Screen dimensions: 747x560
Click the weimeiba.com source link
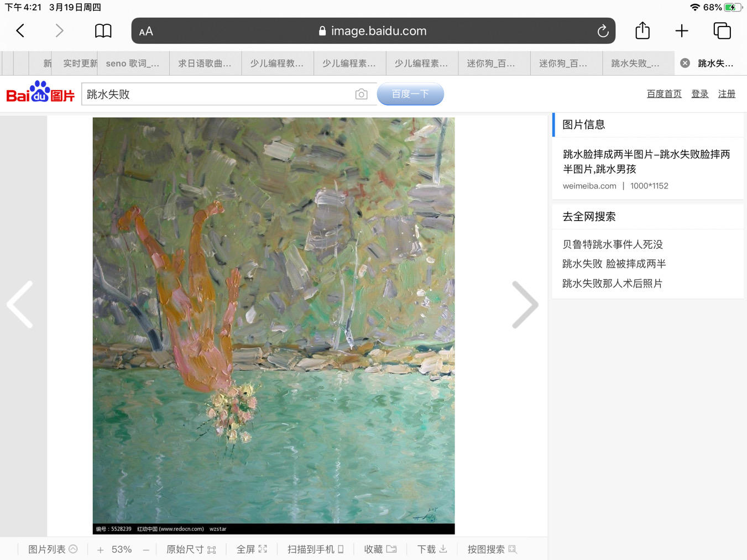coord(589,186)
